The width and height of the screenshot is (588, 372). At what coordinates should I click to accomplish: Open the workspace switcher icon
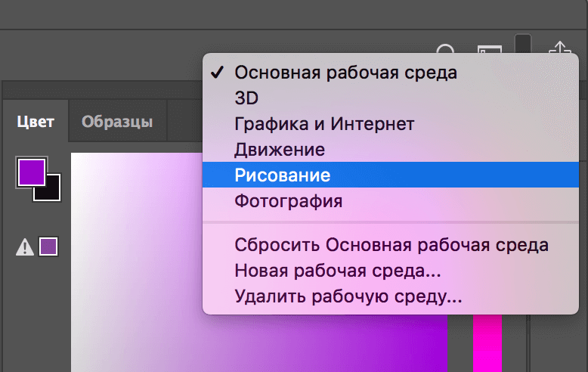pos(490,49)
